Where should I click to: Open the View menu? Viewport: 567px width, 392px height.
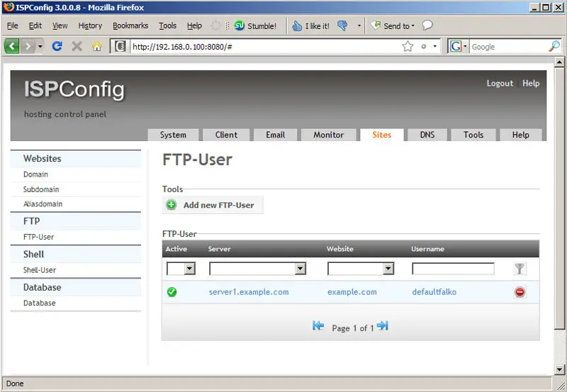pyautogui.click(x=60, y=26)
